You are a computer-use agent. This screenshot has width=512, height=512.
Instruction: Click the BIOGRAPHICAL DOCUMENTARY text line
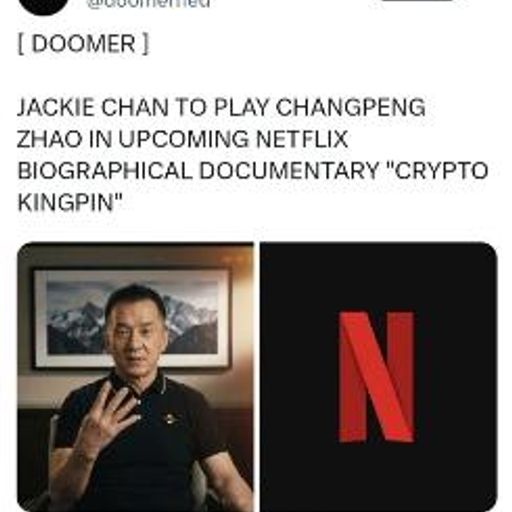pyautogui.click(x=253, y=171)
